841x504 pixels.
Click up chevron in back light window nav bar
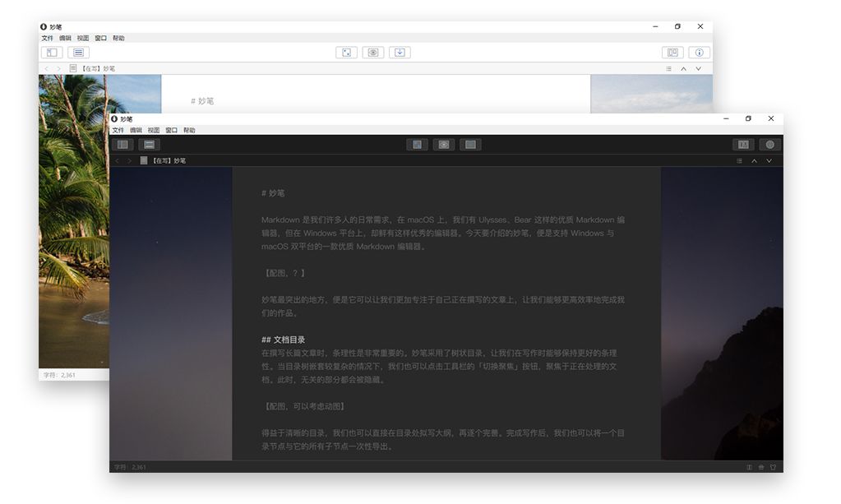click(683, 68)
